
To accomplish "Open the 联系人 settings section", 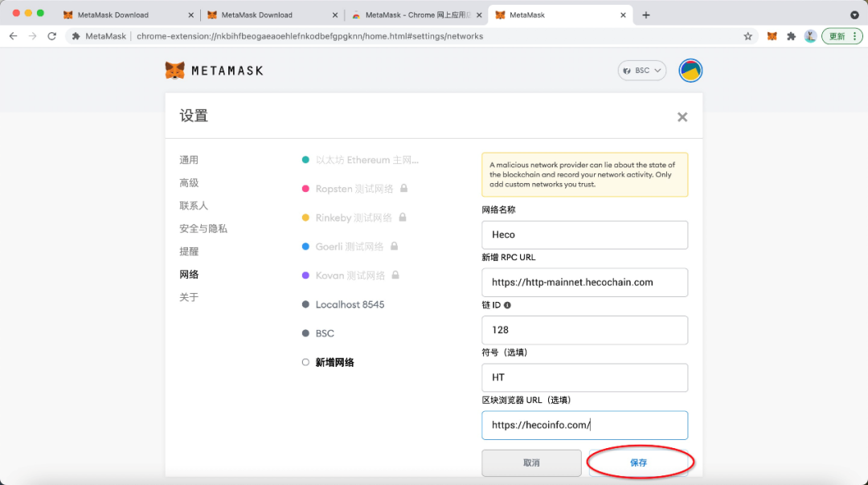I will 194,206.
